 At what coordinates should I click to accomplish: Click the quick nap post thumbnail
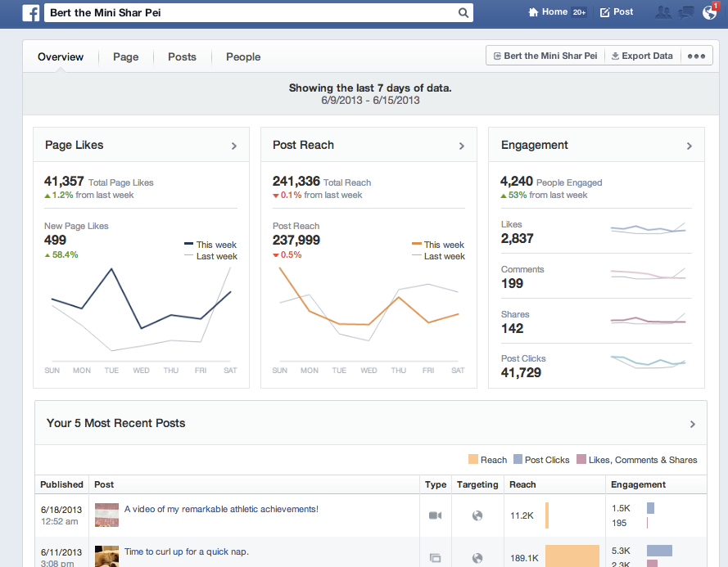click(106, 556)
